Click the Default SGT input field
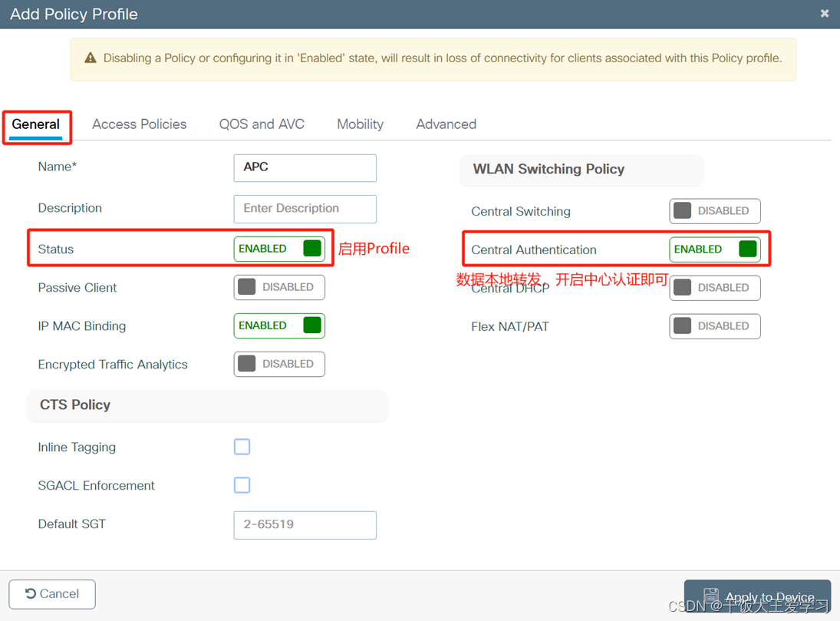 pyautogui.click(x=305, y=525)
